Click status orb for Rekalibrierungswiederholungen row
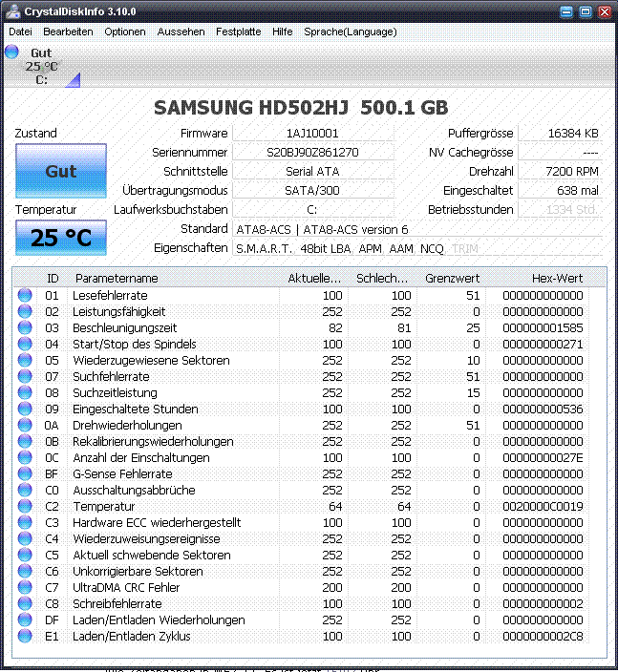Viewport: 618px width, 672px height. point(25,441)
